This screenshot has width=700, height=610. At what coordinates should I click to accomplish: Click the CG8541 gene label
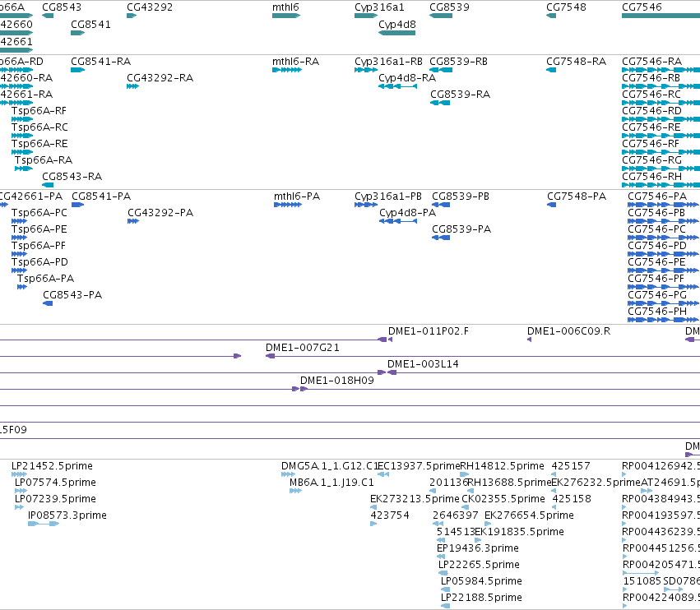pos(90,25)
